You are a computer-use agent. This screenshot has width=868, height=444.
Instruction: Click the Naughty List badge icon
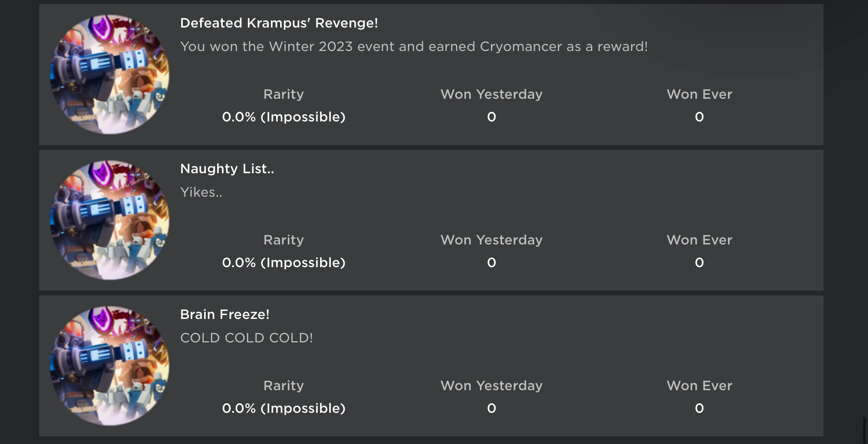pyautogui.click(x=109, y=220)
